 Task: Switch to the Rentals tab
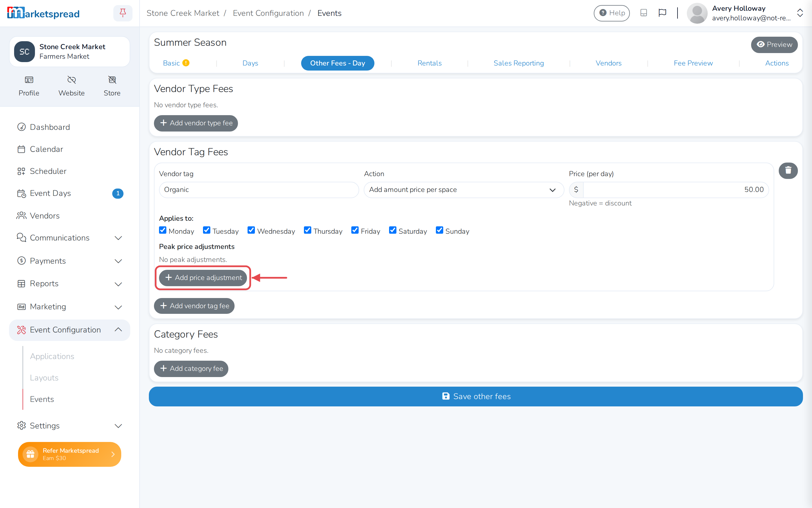click(x=429, y=63)
